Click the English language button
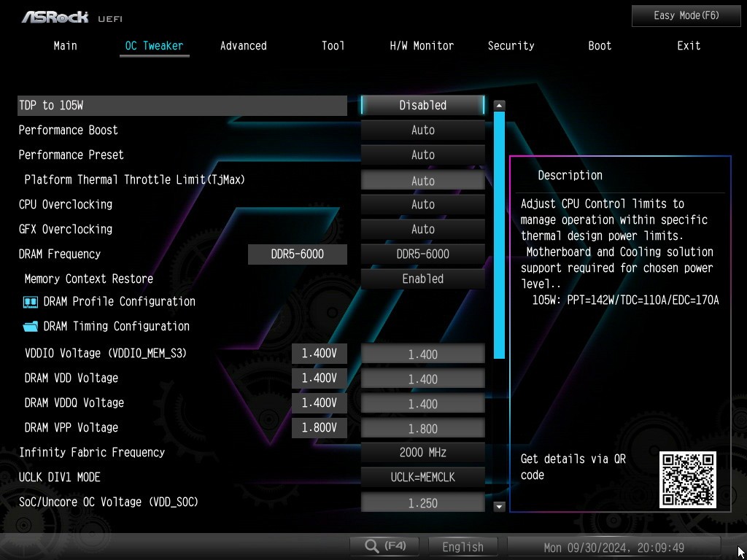Image resolution: width=747 pixels, height=560 pixels. [x=462, y=547]
